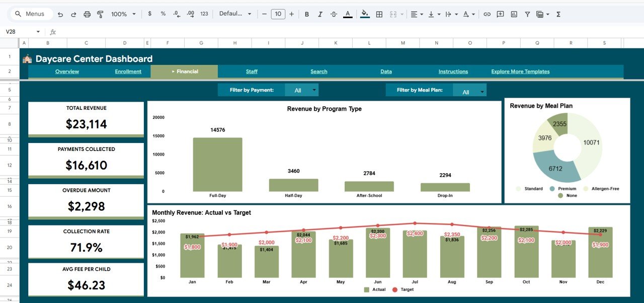Open the Explore More Templates link
Viewport: 644px width, 303px height.
pyautogui.click(x=520, y=71)
